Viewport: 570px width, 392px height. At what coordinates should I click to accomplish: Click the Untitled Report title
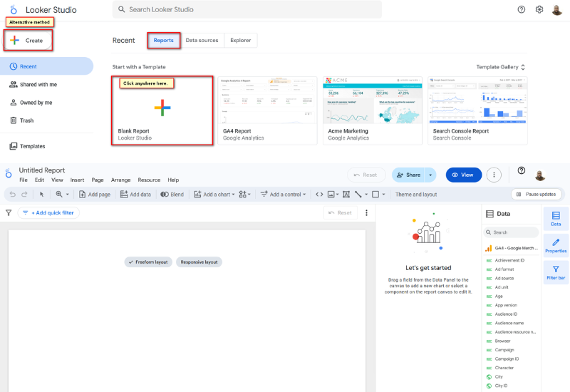[x=42, y=170]
